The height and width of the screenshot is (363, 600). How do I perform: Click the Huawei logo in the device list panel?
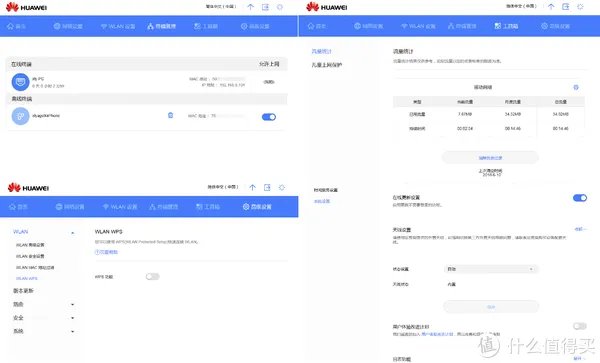coord(26,7)
